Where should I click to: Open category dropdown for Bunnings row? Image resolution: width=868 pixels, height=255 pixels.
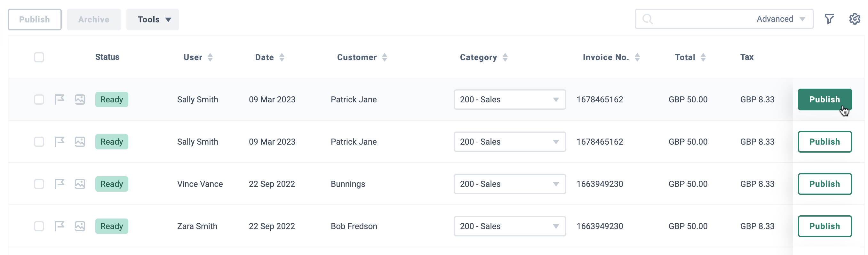[509, 184]
